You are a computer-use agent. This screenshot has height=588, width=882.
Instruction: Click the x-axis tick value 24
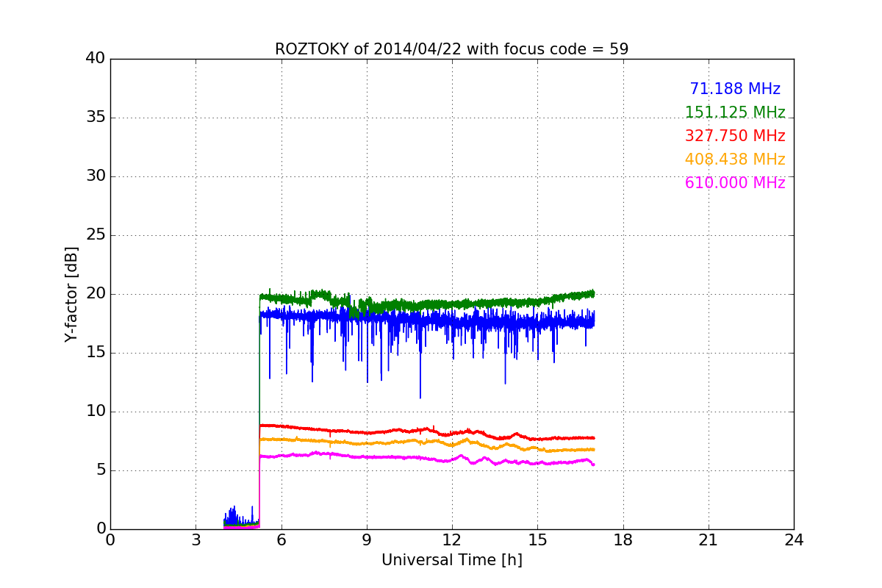(794, 540)
